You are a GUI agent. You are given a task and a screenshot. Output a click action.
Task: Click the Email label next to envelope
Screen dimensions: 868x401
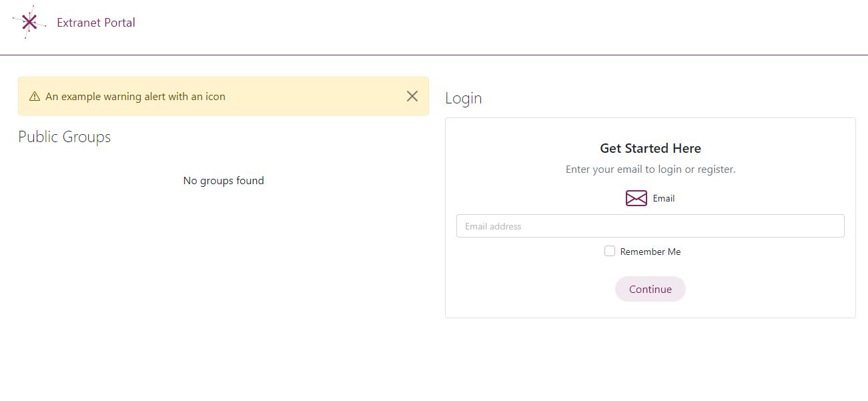(x=663, y=198)
